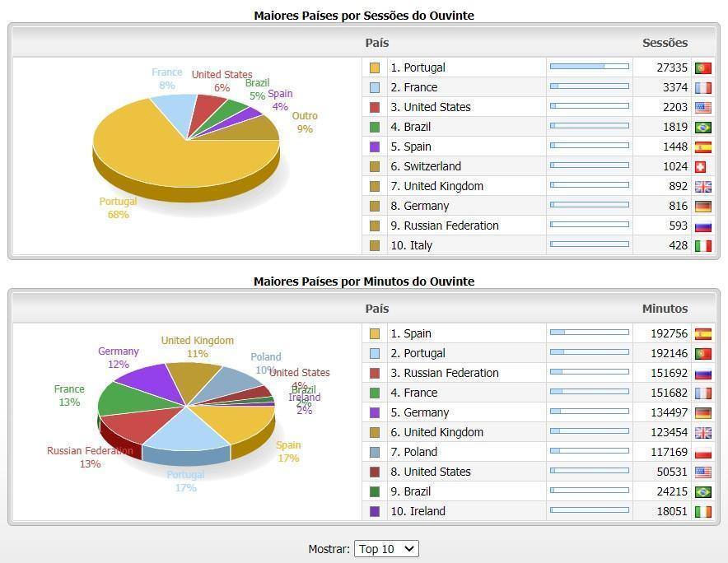Click the purple swatch beside 5. Germany

coord(375,412)
